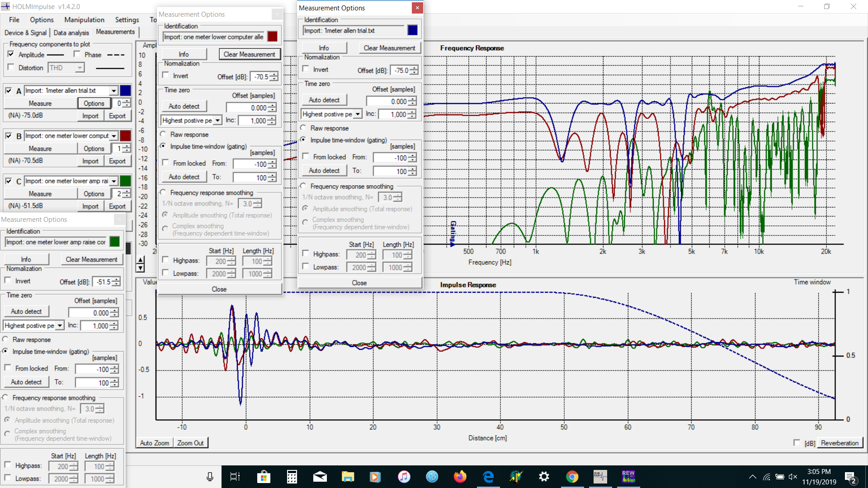Switch to the Data analysis tab
The image size is (868, 488).
click(71, 33)
